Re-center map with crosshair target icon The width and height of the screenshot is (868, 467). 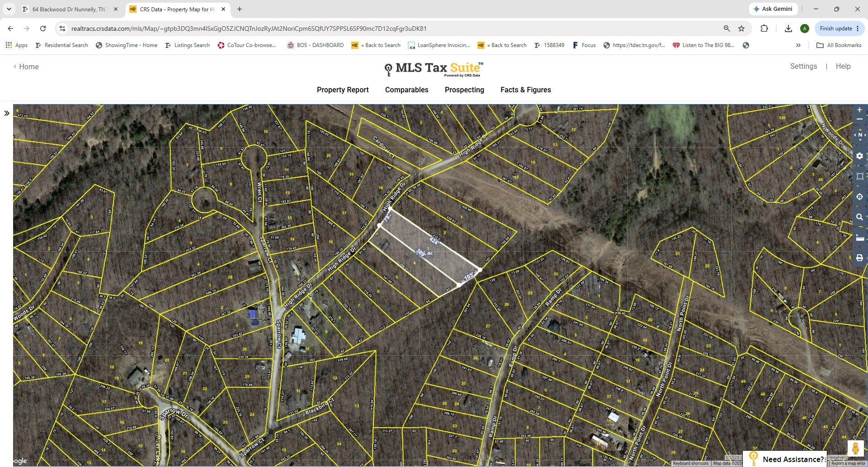859,197
